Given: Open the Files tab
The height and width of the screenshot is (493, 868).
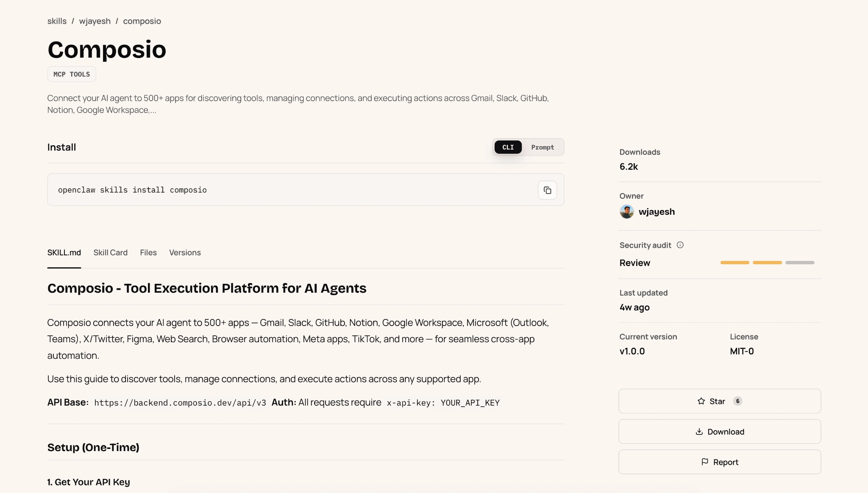Looking at the screenshot, I should click(148, 252).
